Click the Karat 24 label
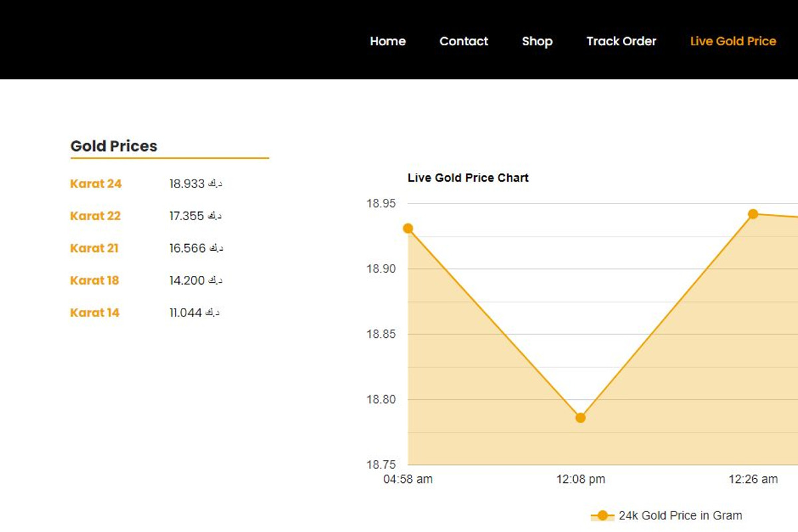Image resolution: width=798 pixels, height=532 pixels. [x=95, y=184]
